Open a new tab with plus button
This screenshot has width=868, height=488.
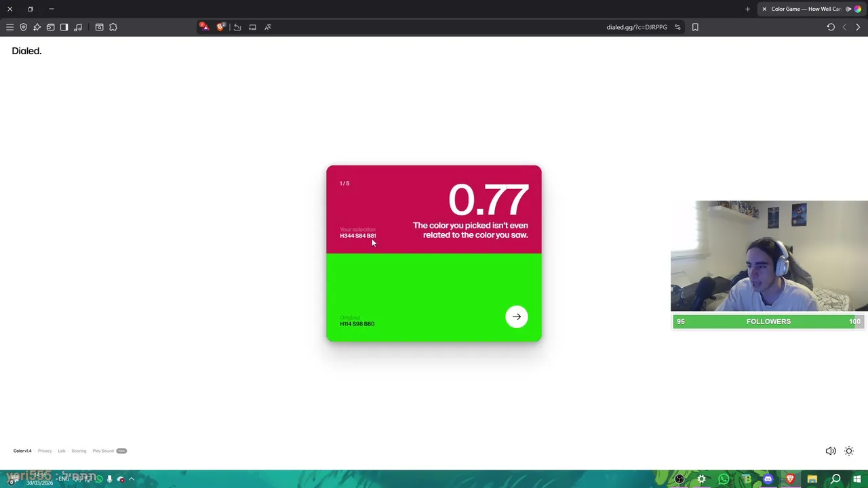pyautogui.click(x=747, y=9)
